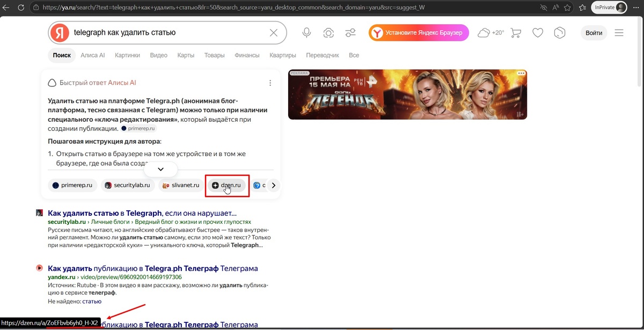644x330 pixels.
Task: Switch to Видео tab
Action: (x=159, y=55)
